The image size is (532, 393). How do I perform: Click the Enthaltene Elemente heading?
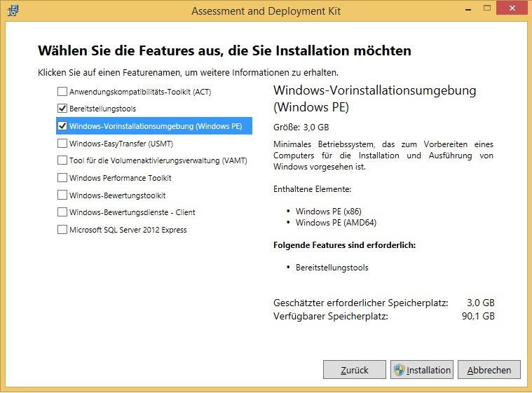click(x=312, y=189)
